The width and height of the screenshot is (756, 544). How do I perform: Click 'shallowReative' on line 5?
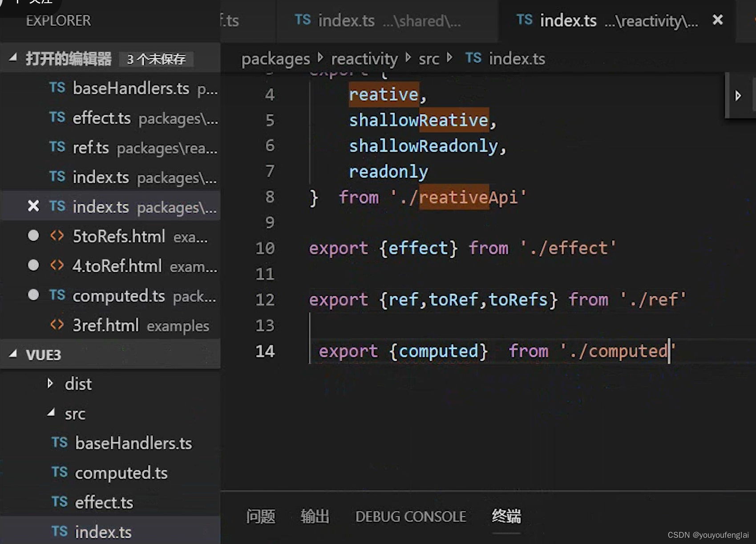(419, 120)
